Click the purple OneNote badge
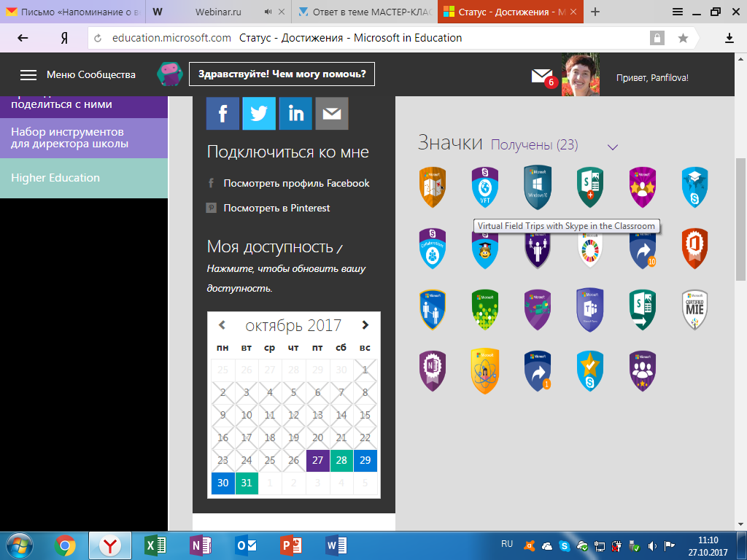This screenshot has width=747, height=560. point(433,371)
